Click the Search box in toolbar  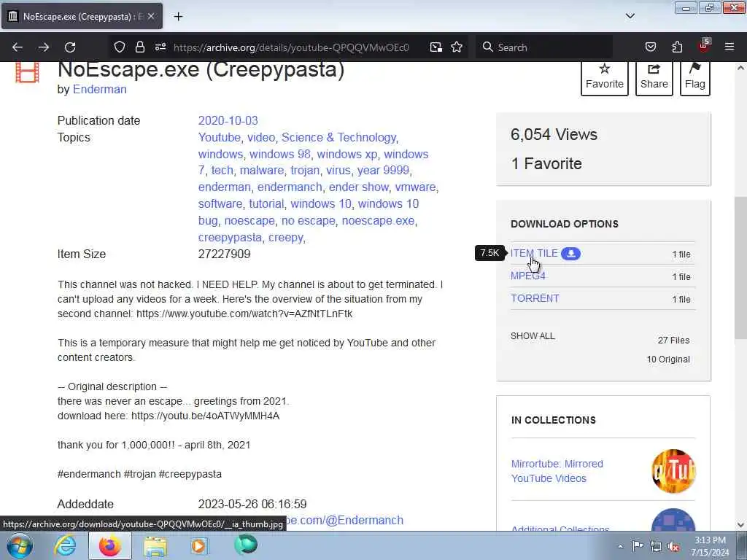544,47
